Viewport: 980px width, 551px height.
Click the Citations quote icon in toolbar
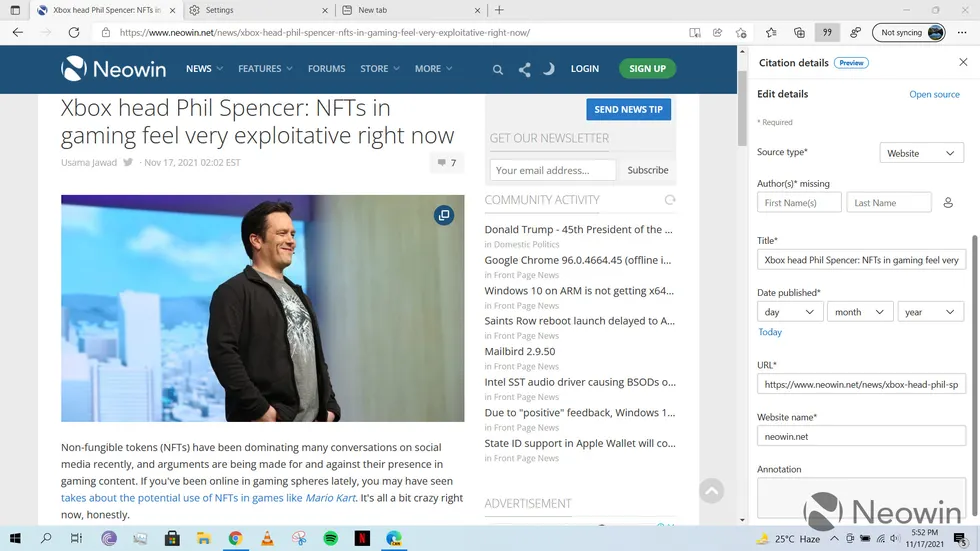pos(827,32)
